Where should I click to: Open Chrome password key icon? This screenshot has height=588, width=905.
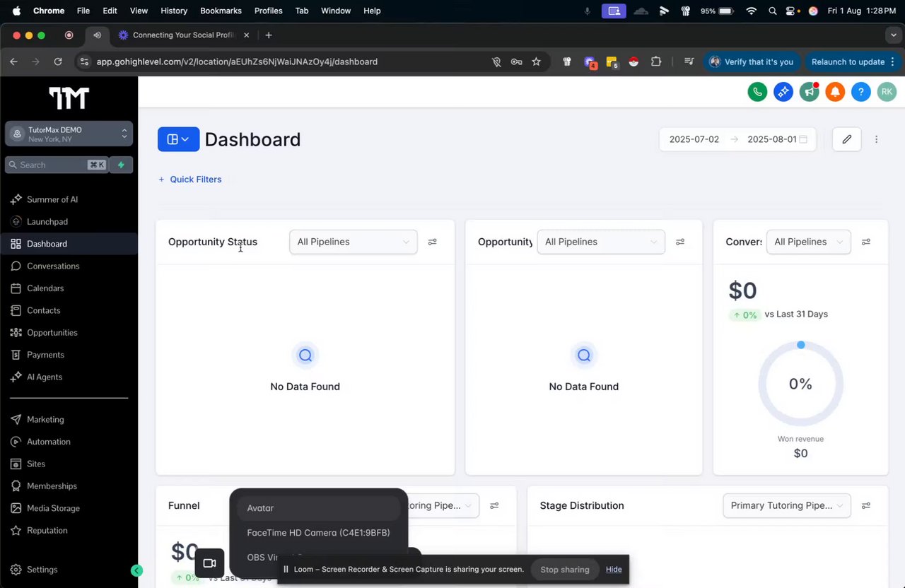tap(517, 61)
